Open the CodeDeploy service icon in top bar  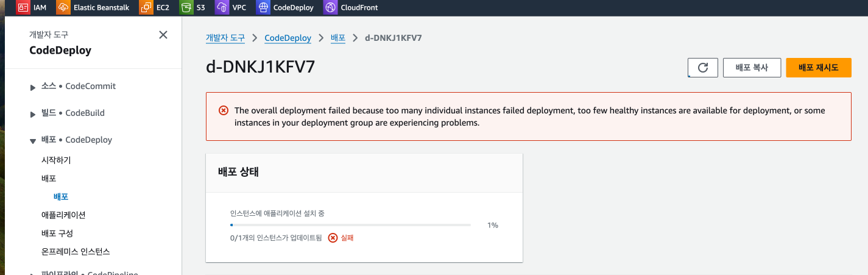pyautogui.click(x=263, y=8)
